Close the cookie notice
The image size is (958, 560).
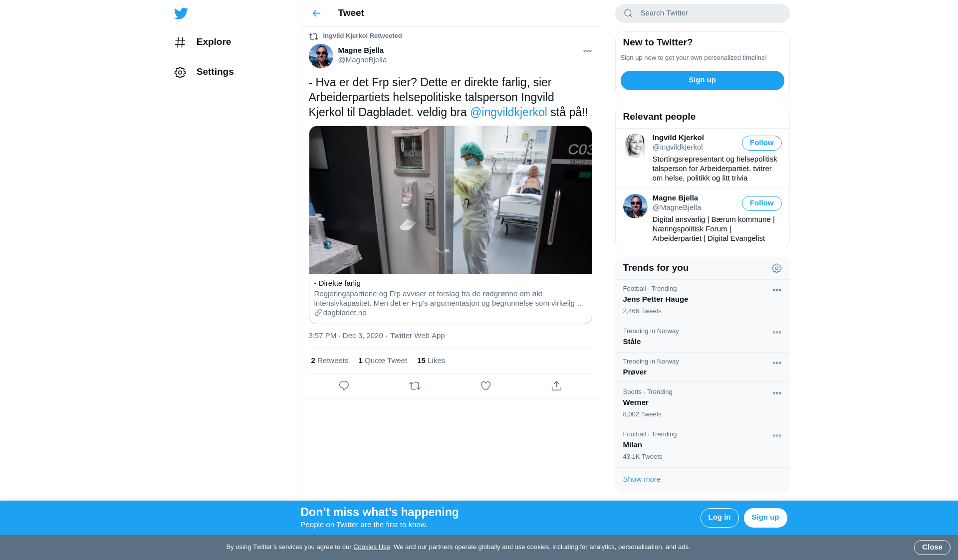pyautogui.click(x=932, y=548)
